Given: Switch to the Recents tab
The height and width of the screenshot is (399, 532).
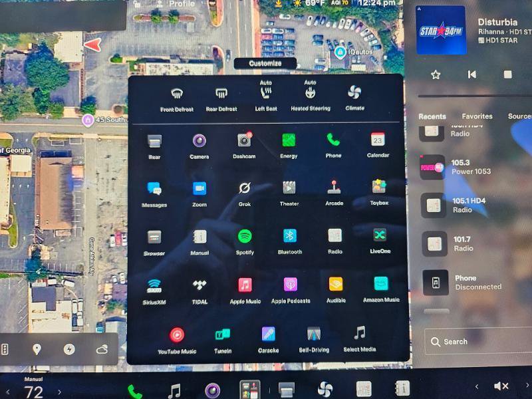Looking at the screenshot, I should click(x=432, y=117).
